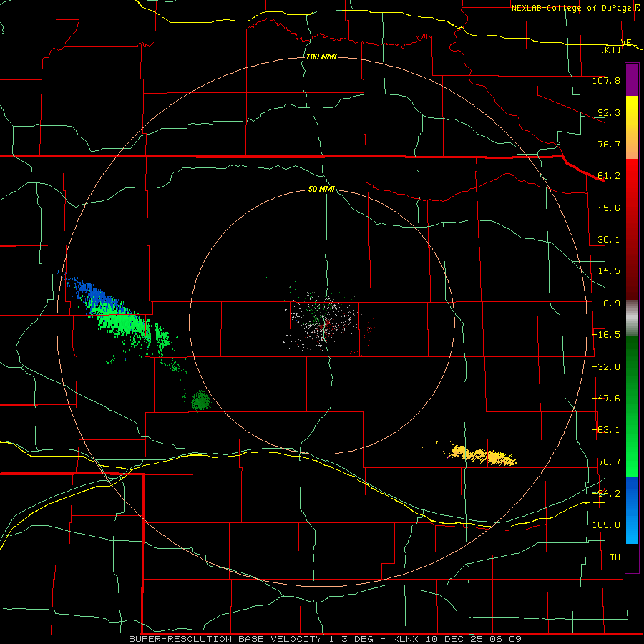The height and width of the screenshot is (644, 644).
Task: Click the TH threshold label
Action: click(615, 557)
